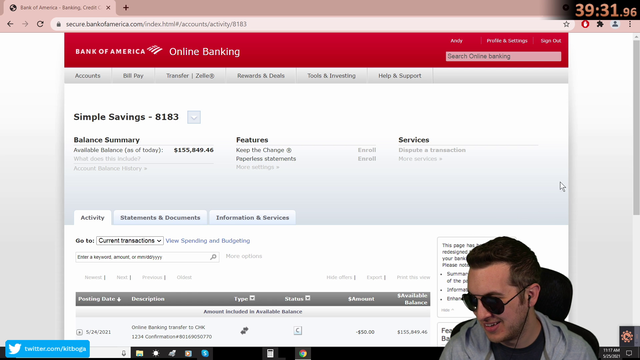Image resolution: width=640 pixels, height=360 pixels.
Task: Click the Bank of America flag logo
Action: coord(155,50)
